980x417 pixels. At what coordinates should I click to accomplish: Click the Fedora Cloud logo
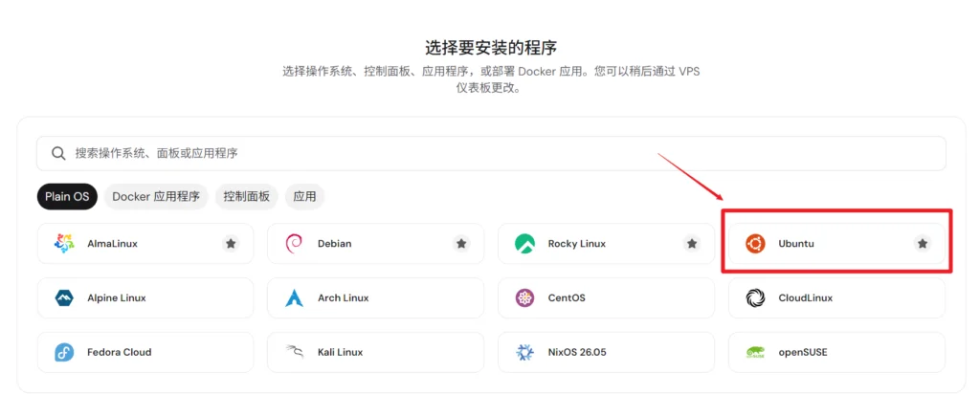click(64, 352)
